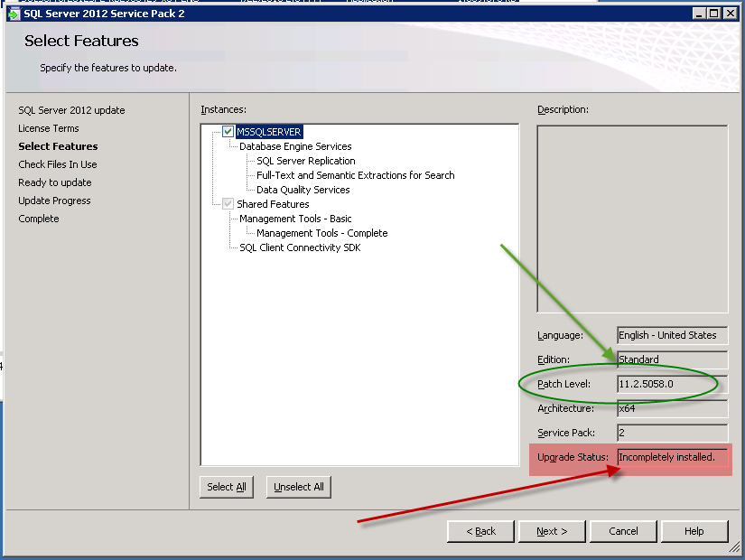Click the License Terms step
745x560 pixels.
[x=49, y=128]
